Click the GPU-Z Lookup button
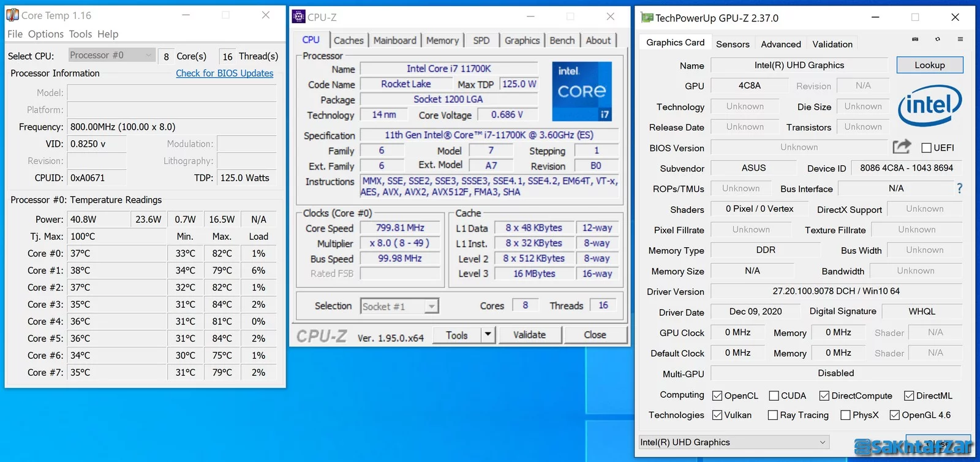Image resolution: width=980 pixels, height=462 pixels. coord(930,65)
